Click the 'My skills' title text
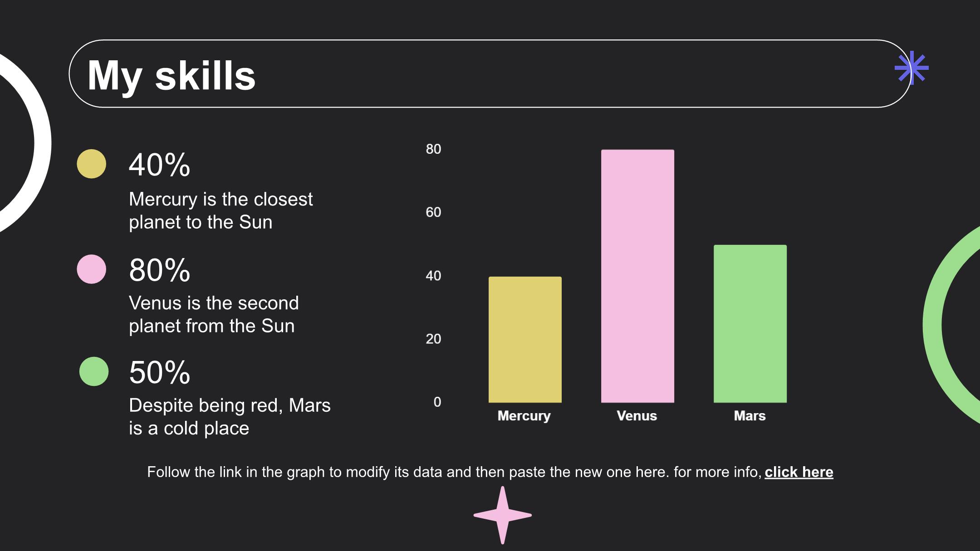This screenshot has height=551, width=980. (x=171, y=75)
